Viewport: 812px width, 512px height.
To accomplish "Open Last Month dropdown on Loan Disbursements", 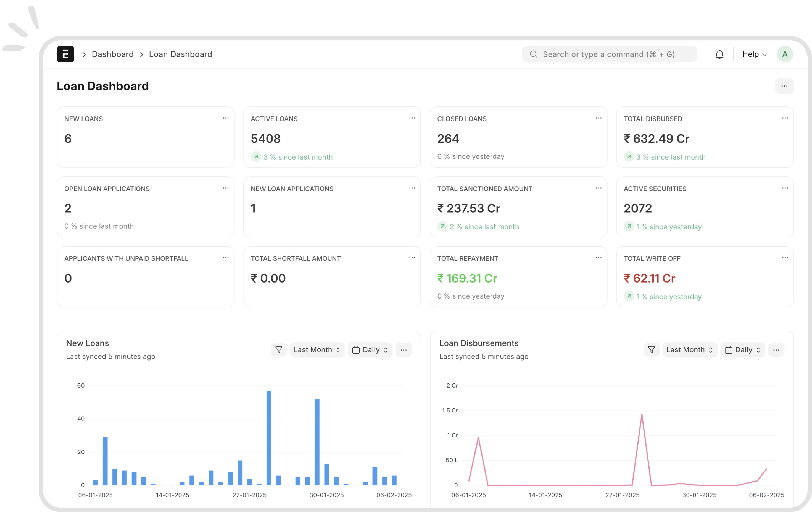I will coord(689,350).
